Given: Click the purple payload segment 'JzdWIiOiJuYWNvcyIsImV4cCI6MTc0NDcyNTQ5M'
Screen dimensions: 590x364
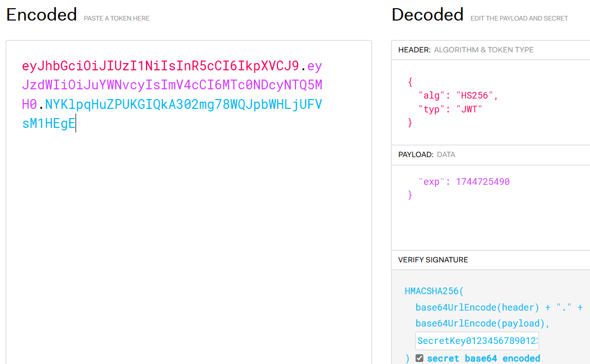Looking at the screenshot, I should [172, 85].
